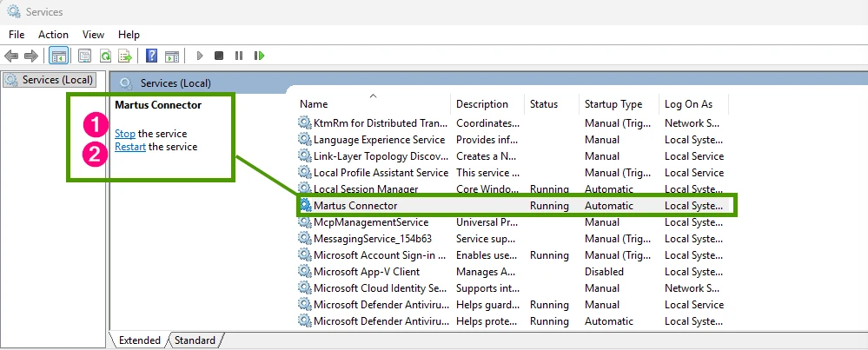Click the Services title bar gear icon
The width and height of the screenshot is (868, 350).
[x=14, y=11]
